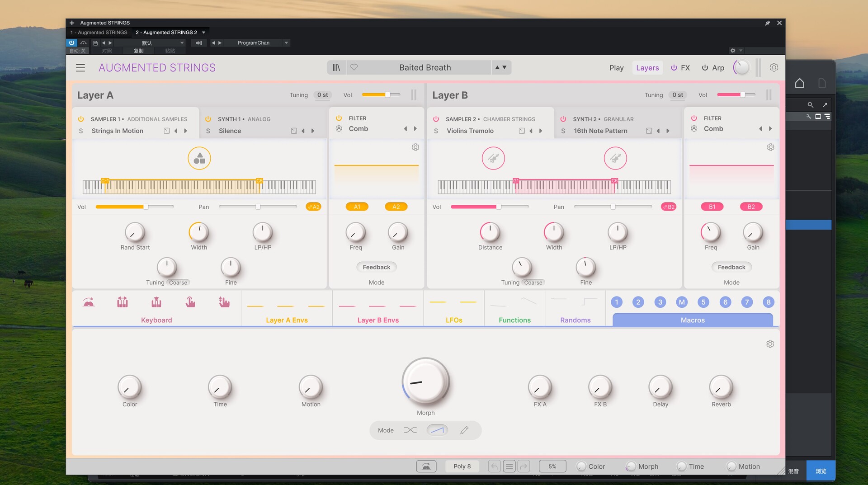This screenshot has width=868, height=485.
Task: Open Layer B filter settings gear
Action: 771,147
